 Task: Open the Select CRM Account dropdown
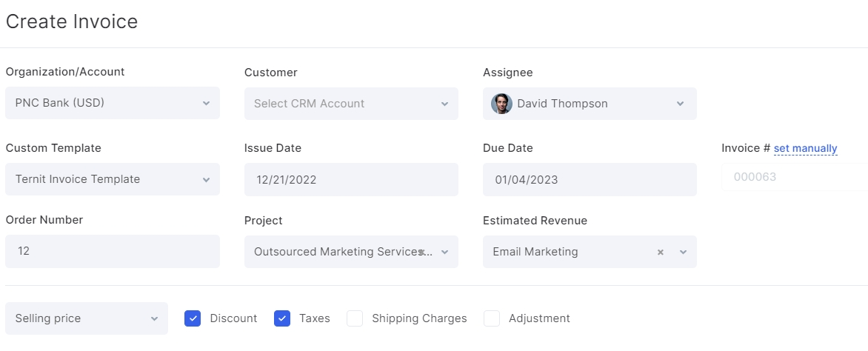(351, 104)
